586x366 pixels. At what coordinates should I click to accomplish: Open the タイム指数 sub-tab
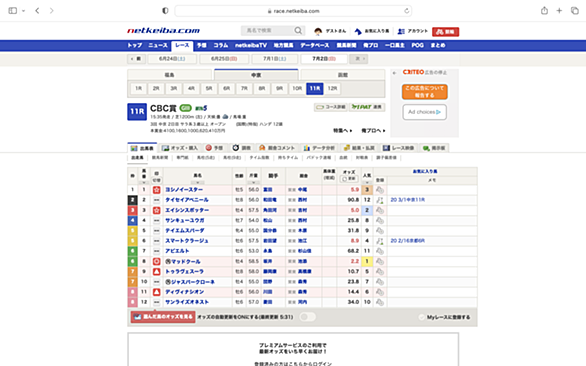[x=259, y=158]
